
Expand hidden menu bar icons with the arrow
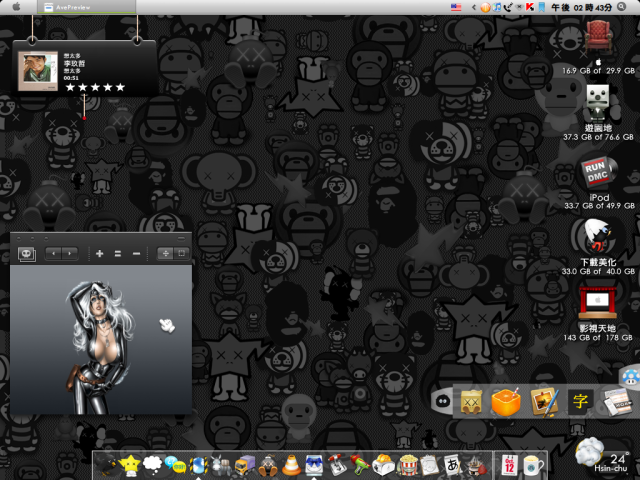pos(473,7)
